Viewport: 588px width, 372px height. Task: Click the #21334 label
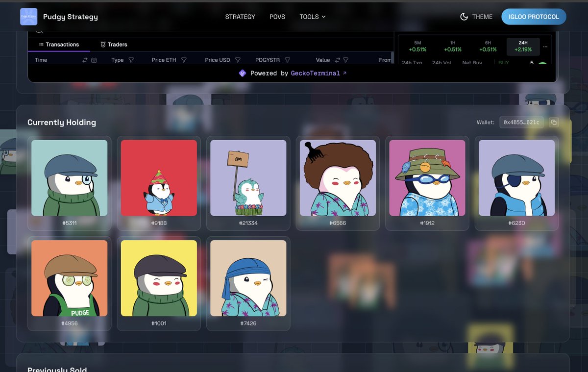(248, 223)
